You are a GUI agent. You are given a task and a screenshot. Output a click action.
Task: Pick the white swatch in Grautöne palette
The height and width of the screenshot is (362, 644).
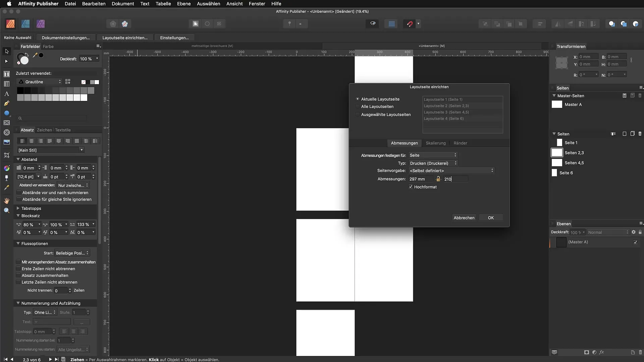point(84,98)
